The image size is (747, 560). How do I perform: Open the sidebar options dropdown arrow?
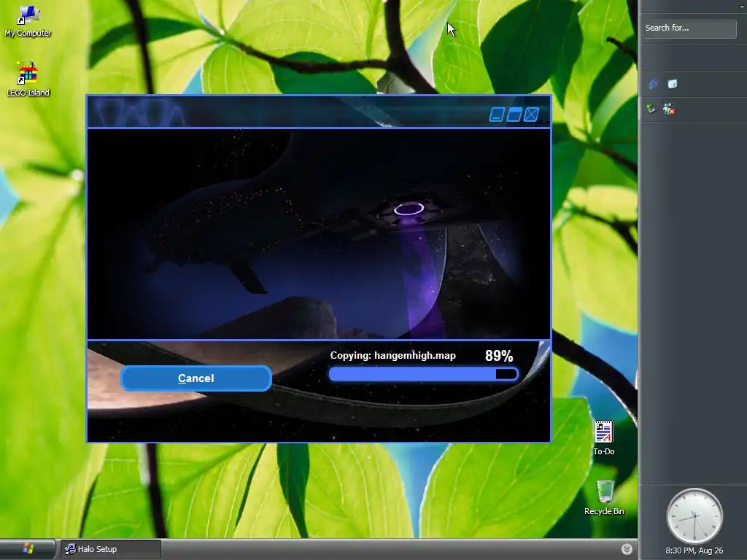[x=742, y=6]
